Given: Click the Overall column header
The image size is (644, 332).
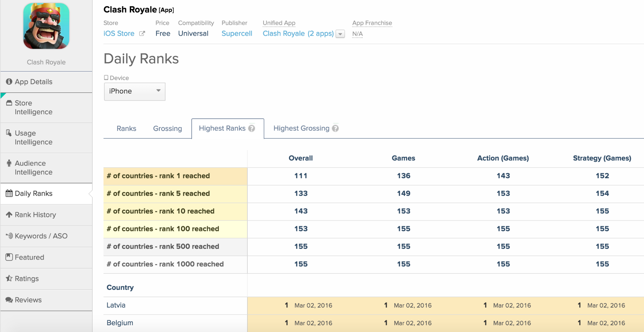Looking at the screenshot, I should pyautogui.click(x=301, y=158).
